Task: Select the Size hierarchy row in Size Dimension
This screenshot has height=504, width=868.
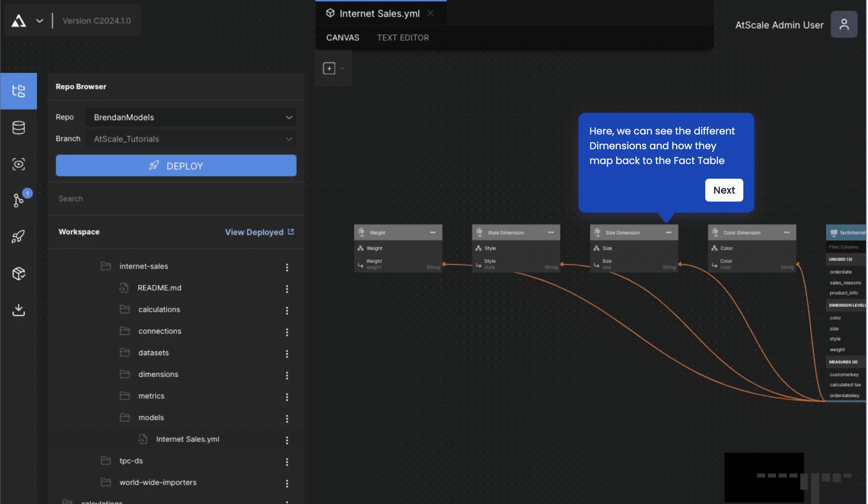Action: 634,248
